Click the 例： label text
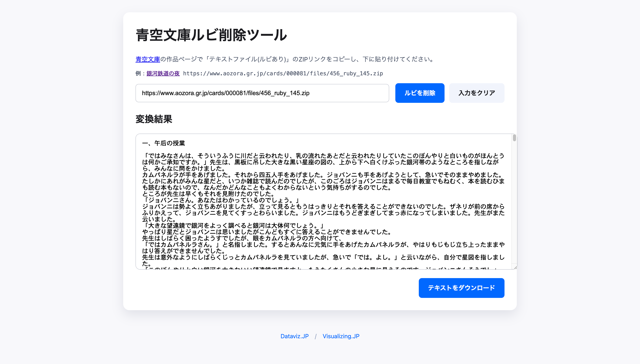The height and width of the screenshot is (364, 640). 140,73
